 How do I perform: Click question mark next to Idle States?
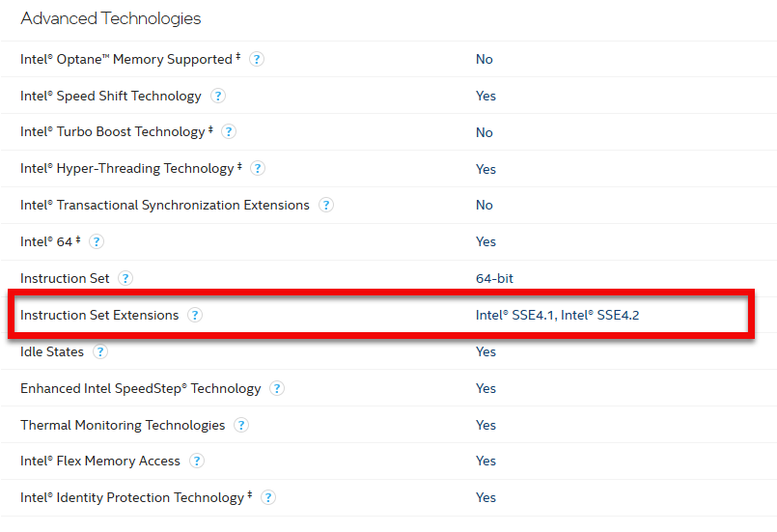pyautogui.click(x=100, y=351)
